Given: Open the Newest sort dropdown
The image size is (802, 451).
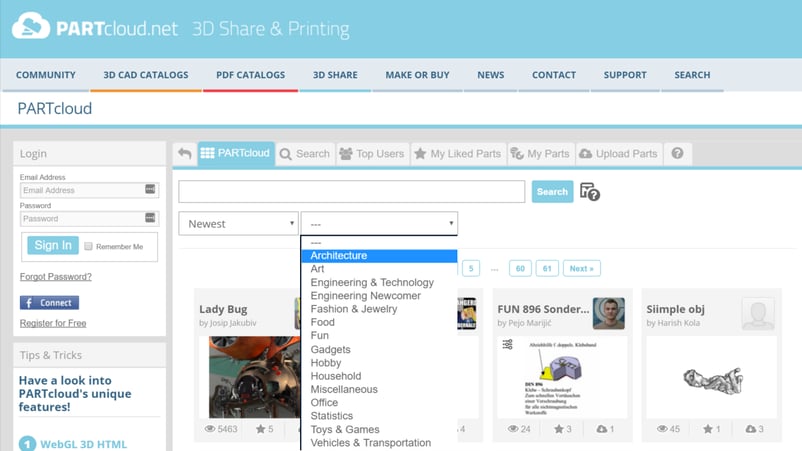Looking at the screenshot, I should point(238,223).
